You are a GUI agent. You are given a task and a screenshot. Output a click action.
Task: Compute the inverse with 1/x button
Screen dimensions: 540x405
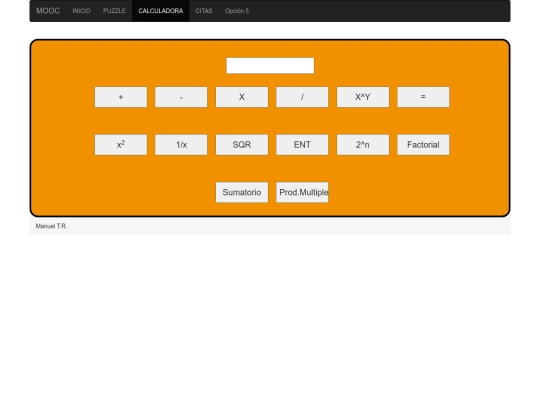181,145
